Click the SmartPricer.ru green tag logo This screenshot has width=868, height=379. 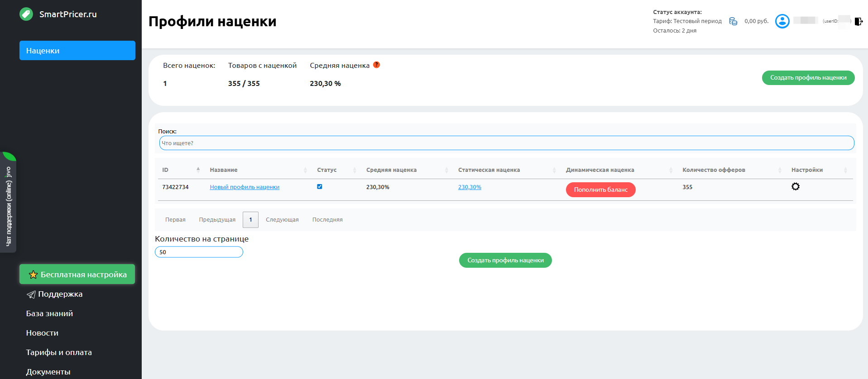[x=26, y=14]
